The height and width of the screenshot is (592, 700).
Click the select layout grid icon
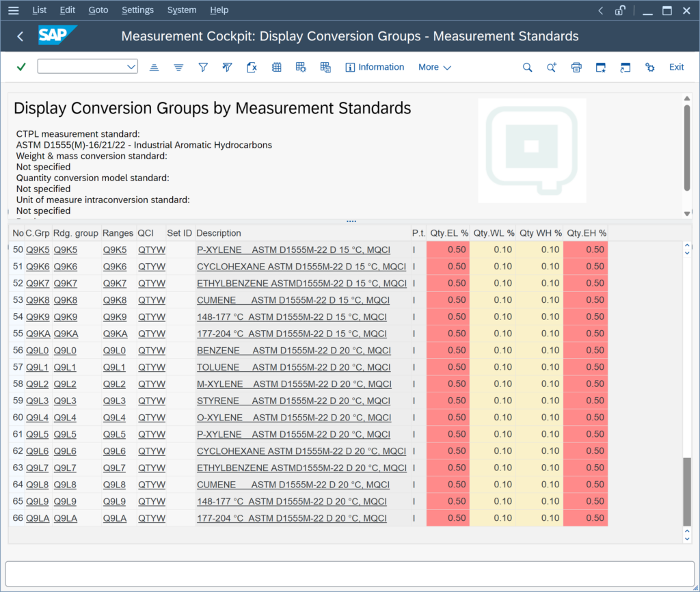pos(301,68)
